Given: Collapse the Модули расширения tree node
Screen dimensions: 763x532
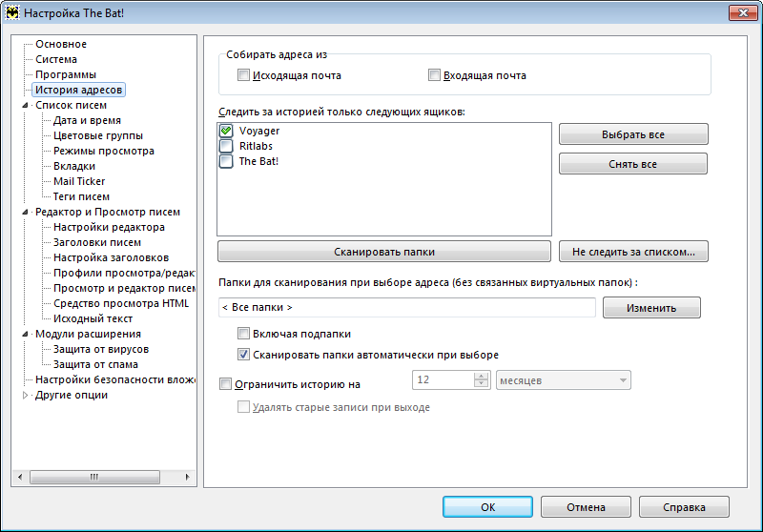Looking at the screenshot, I should coord(26,334).
